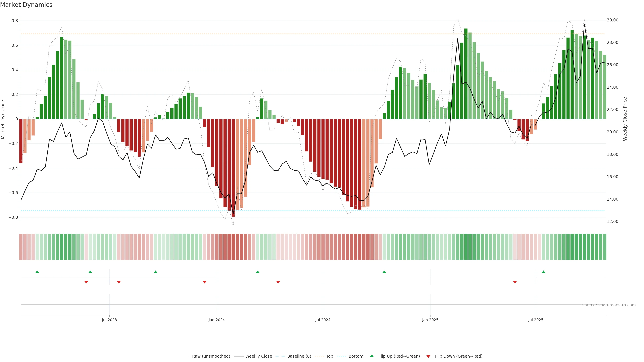This screenshot has height=362, width=644.
Task: Click the first green flip-up triangle marker
Action: (37, 272)
